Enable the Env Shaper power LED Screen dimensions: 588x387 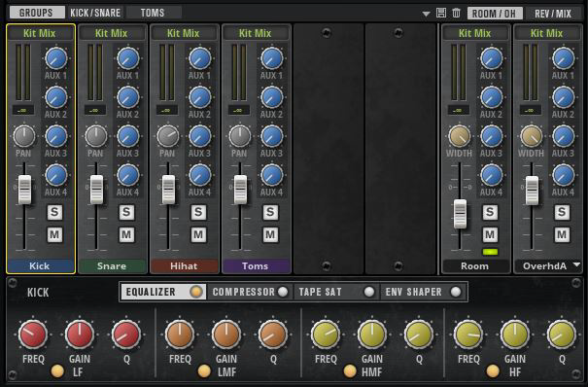(456, 292)
